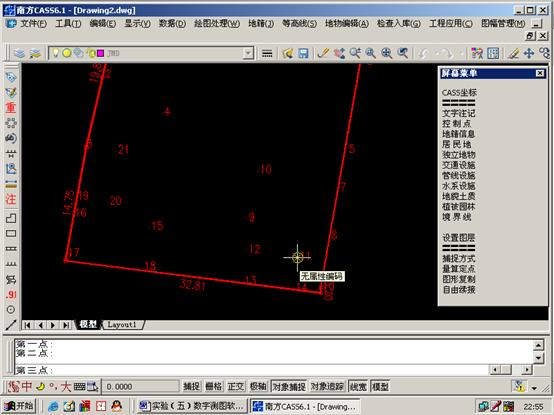The image size is (554, 415).
Task: Toggle 模型 model space button
Action: tap(380, 386)
